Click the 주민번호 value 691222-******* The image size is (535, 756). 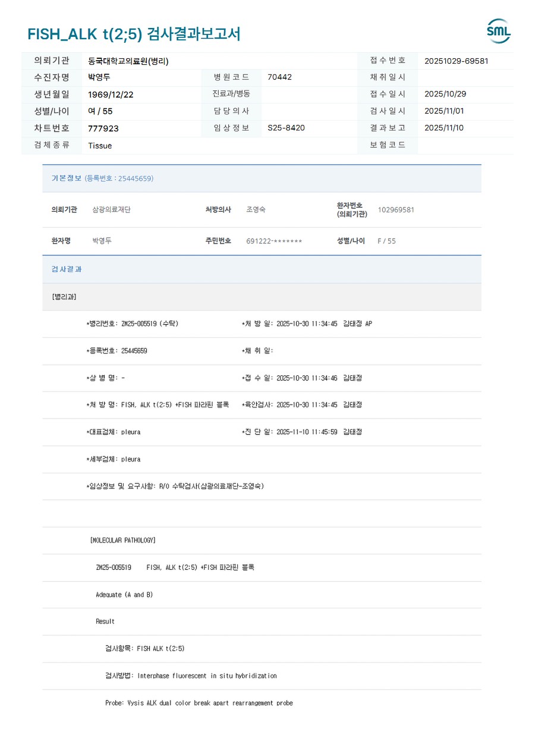(x=274, y=241)
